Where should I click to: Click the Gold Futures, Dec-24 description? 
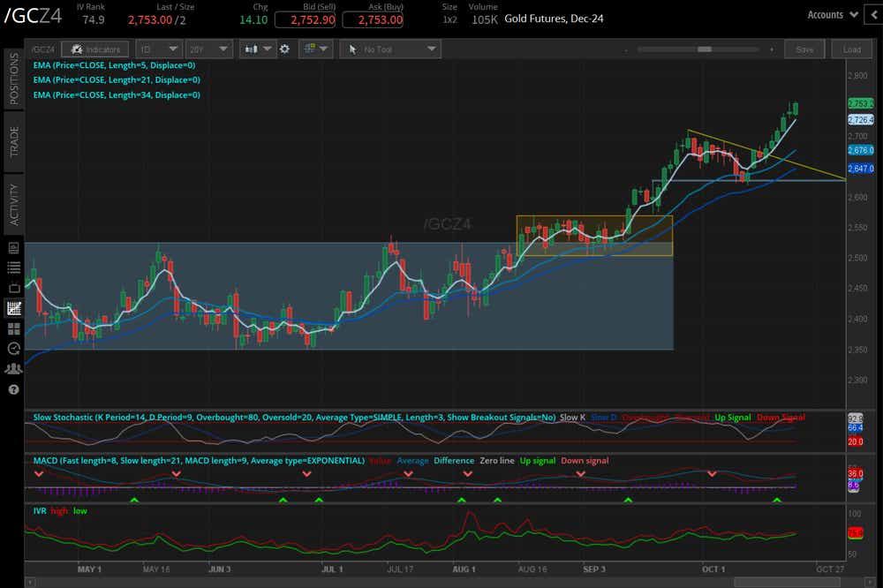(554, 19)
